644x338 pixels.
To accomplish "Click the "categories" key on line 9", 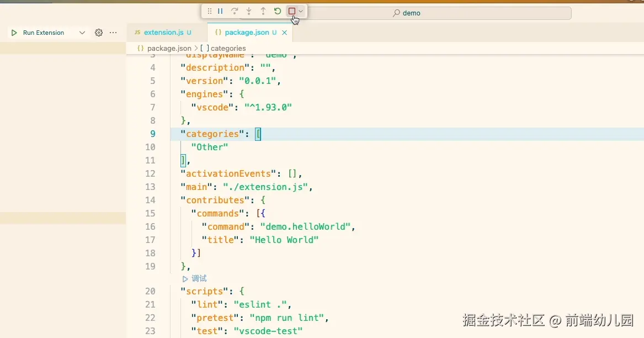I will 212,134.
